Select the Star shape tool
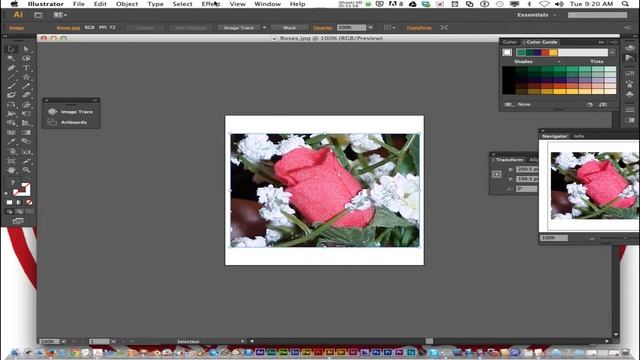This screenshot has height=360, width=640. pos(26,77)
